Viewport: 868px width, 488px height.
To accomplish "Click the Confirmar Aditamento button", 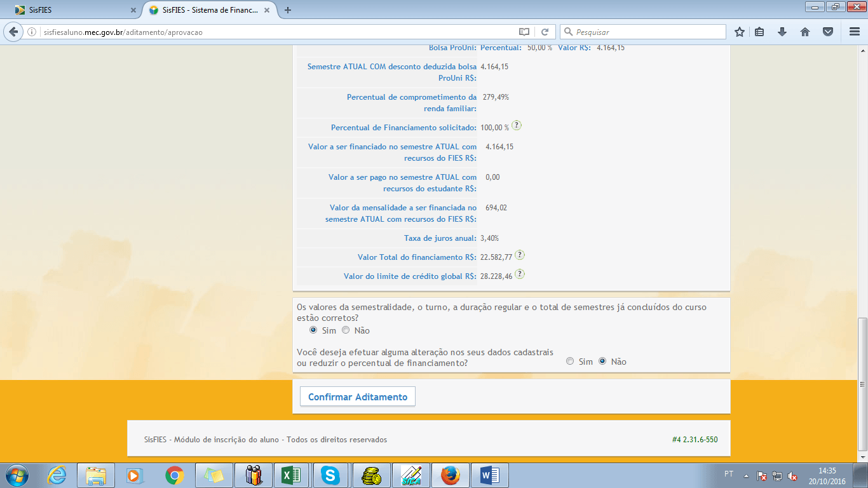I will coord(357,396).
